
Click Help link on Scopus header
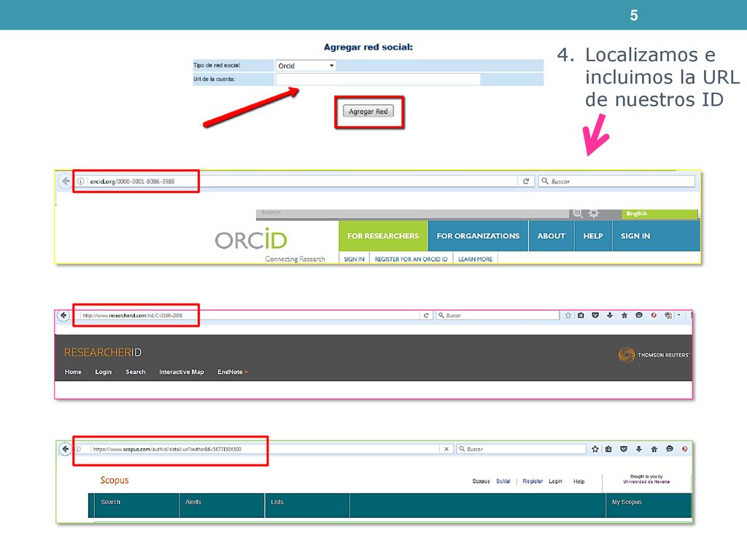coord(578,481)
